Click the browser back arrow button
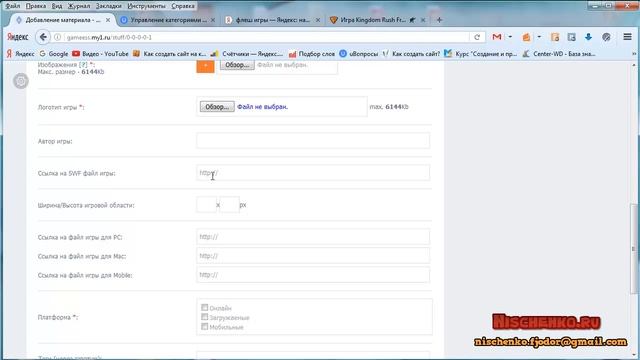This screenshot has height=360, width=640. (43, 37)
